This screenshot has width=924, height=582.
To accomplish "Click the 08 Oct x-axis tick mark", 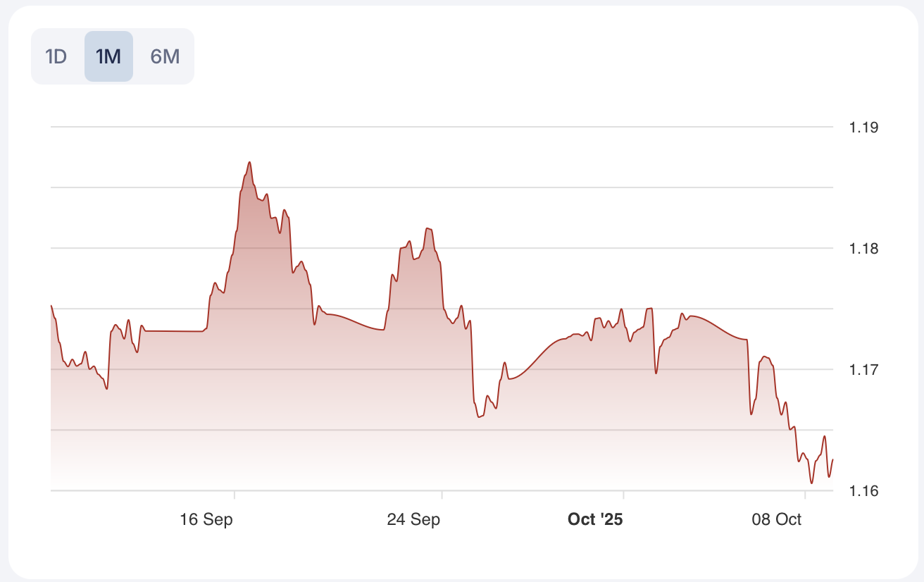I will [x=805, y=494].
